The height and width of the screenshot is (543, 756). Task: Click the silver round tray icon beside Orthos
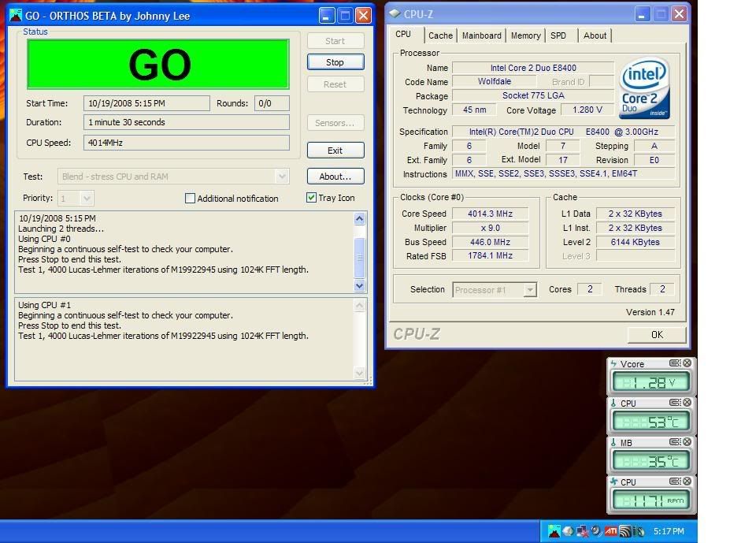coord(569,531)
